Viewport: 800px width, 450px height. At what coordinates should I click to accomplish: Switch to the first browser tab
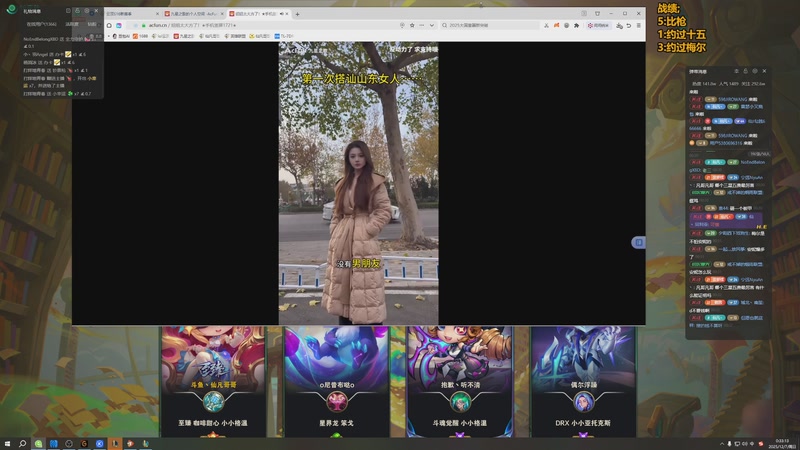pos(132,14)
